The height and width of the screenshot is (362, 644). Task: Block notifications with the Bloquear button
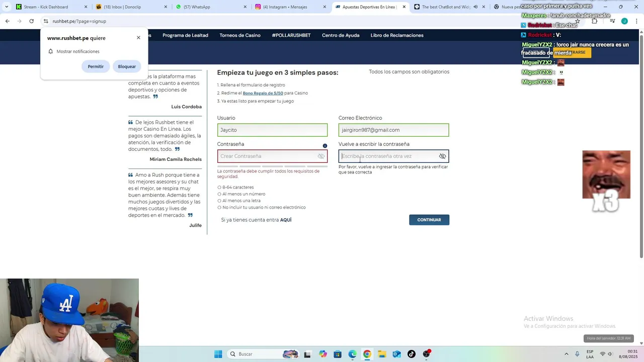127,66
